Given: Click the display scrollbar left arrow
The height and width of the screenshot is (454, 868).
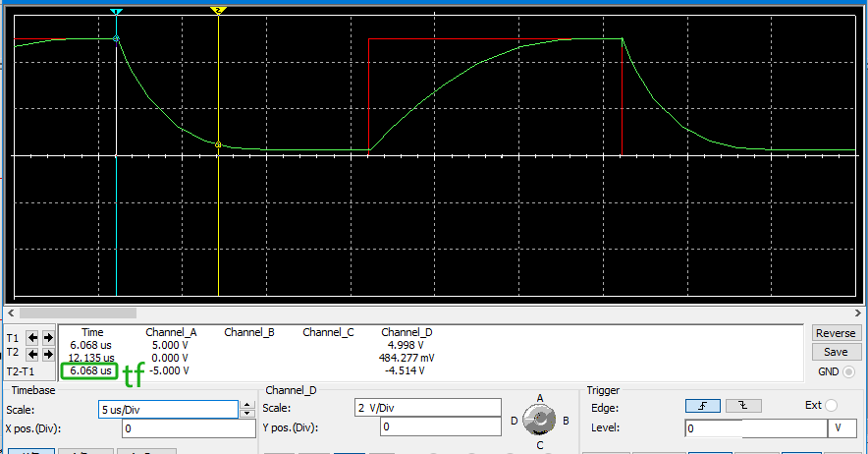Looking at the screenshot, I should pos(11,313).
